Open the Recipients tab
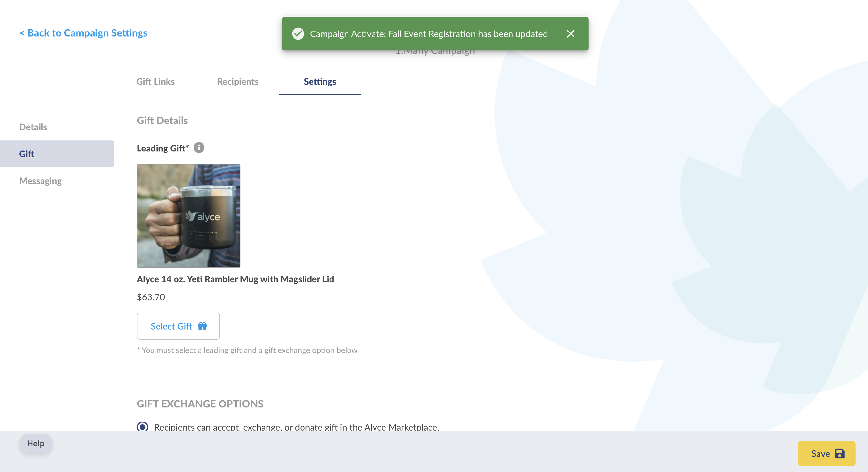 (x=238, y=82)
